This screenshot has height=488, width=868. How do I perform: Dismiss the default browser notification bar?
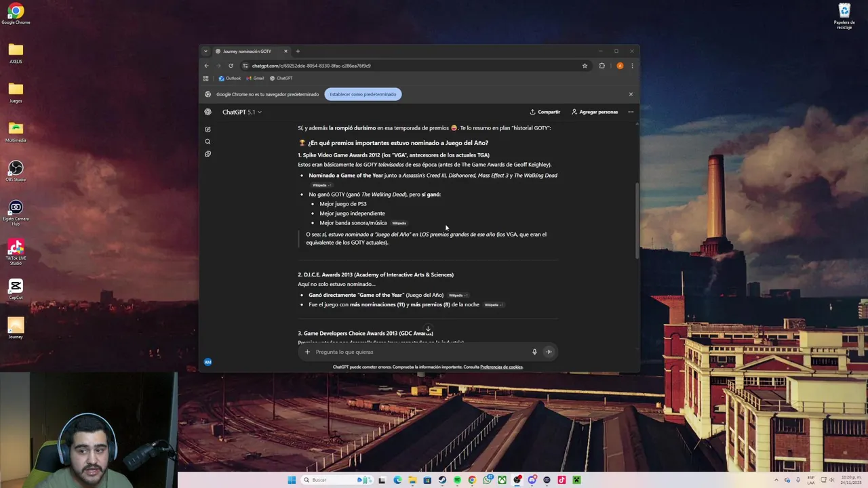tap(631, 94)
